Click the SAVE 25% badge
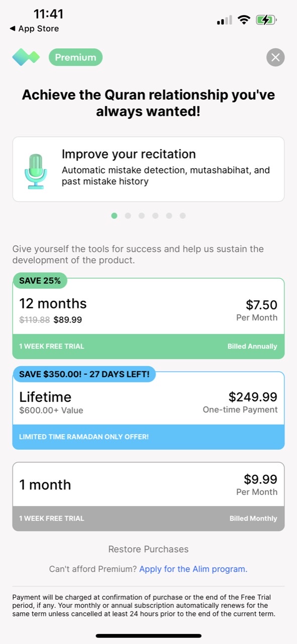This screenshot has height=644, width=297. [40, 280]
